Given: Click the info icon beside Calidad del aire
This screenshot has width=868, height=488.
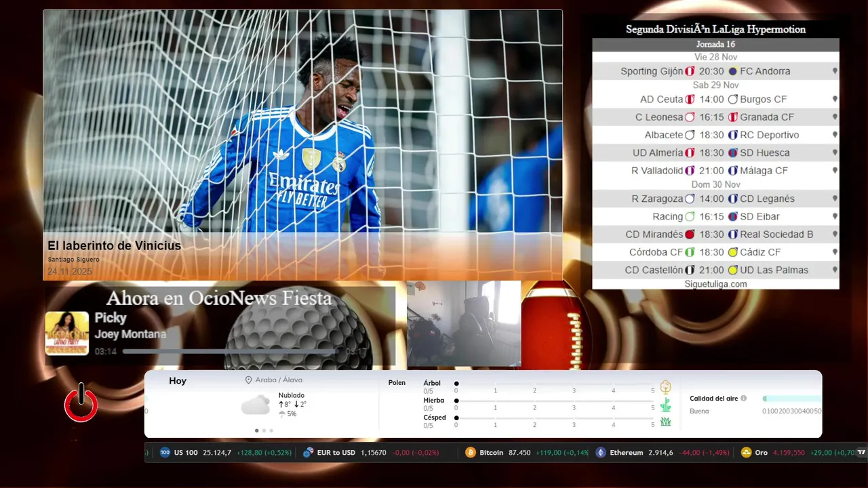Looking at the screenshot, I should point(744,399).
